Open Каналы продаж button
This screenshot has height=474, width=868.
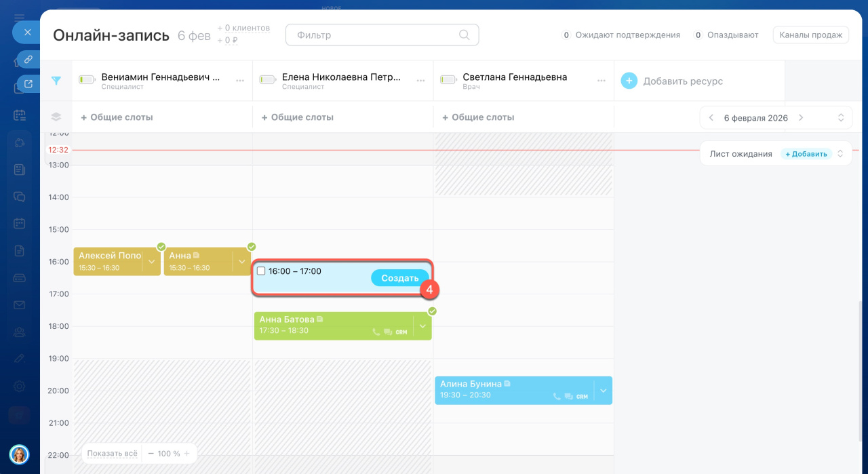point(811,35)
